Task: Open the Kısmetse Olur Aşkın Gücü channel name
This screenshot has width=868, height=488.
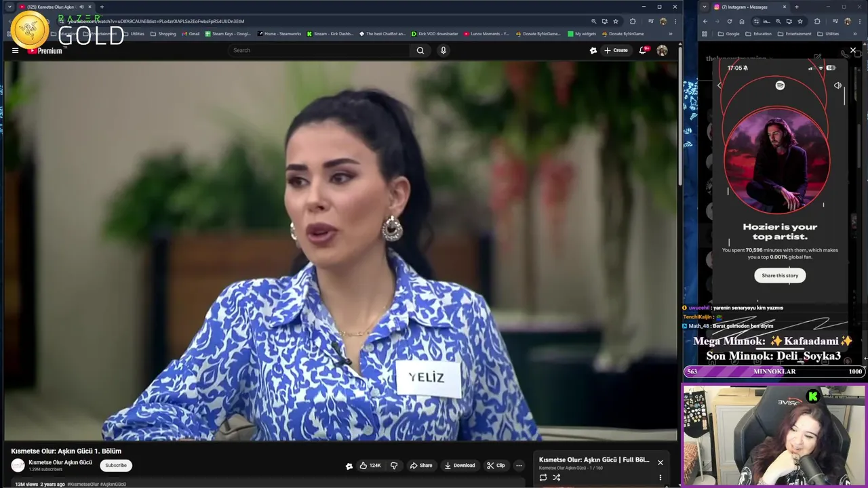Action: pos(60,462)
